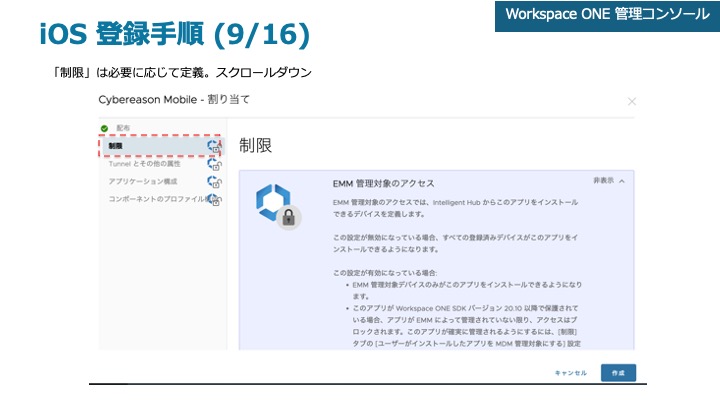The height and width of the screenshot is (405, 720).
Task: Click the EMM 管理対象のアクセス title
Action: tap(383, 184)
